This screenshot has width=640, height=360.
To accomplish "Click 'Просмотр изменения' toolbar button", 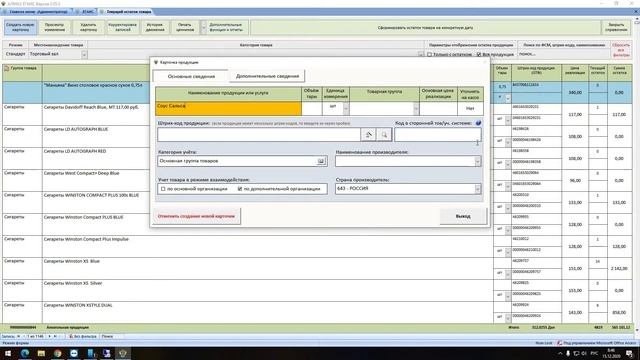I will click(54, 27).
